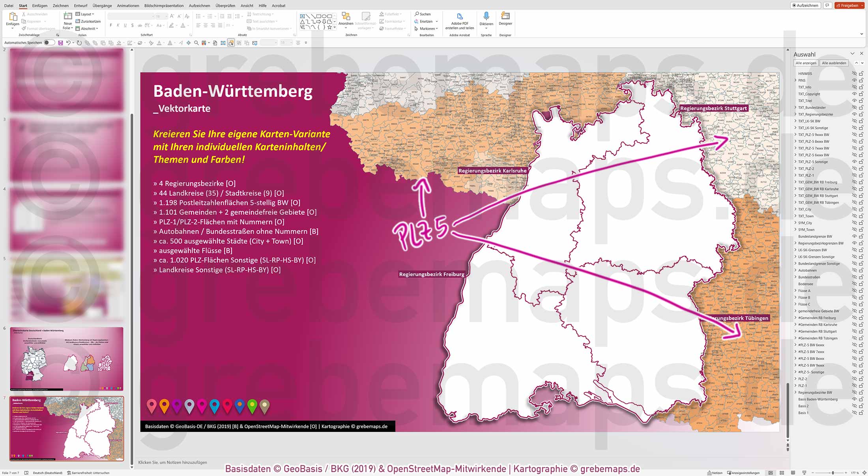Open the Ansicht tab
Screen dimensions: 868x476
tap(247, 6)
